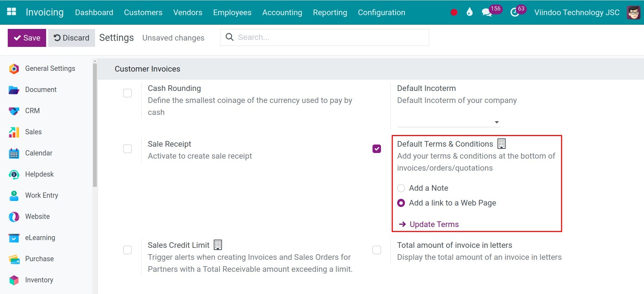
Task: Click the Save button
Action: coord(27,38)
